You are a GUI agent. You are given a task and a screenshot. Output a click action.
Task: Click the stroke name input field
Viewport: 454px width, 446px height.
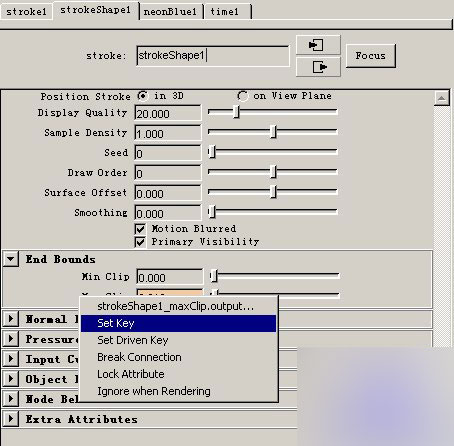(213, 56)
